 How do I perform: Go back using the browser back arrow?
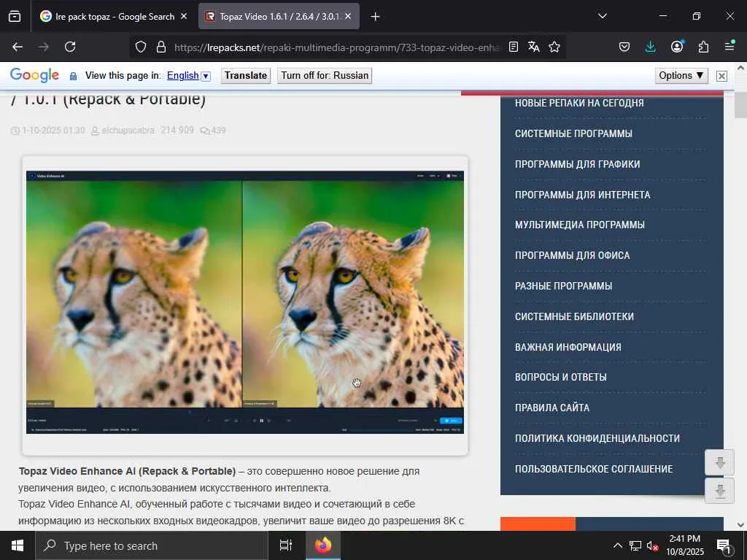[x=18, y=47]
